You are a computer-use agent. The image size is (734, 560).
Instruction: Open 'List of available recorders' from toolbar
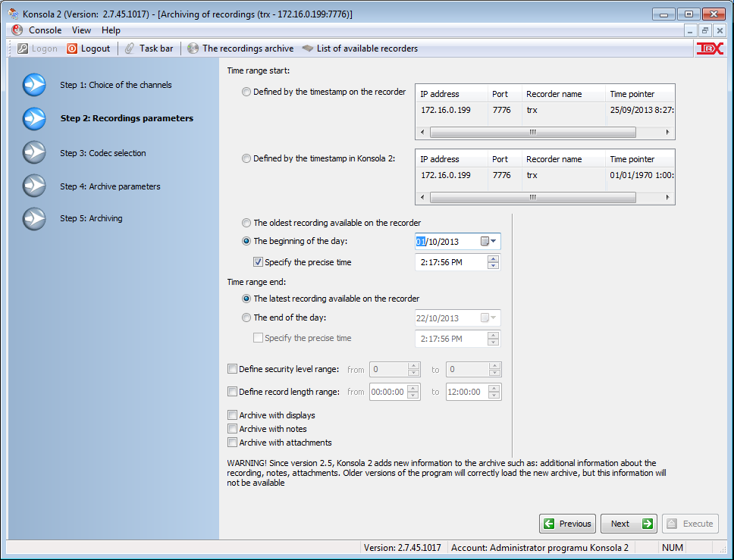click(x=360, y=48)
